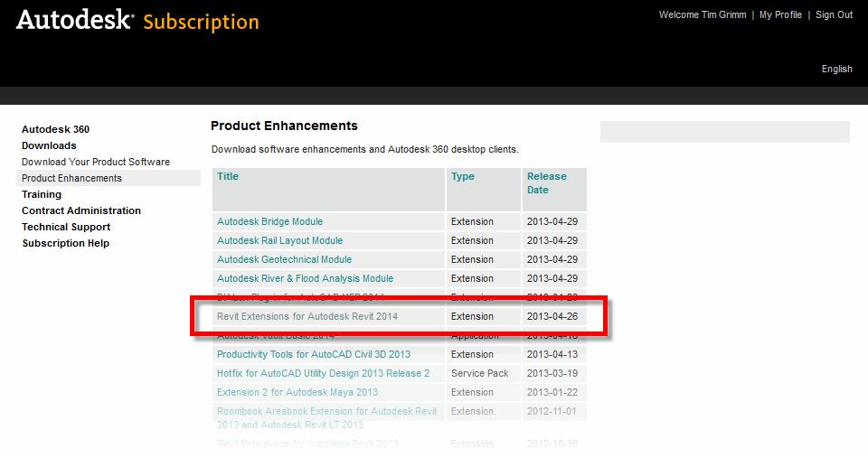868x458 pixels.
Task: Open Roombook Areabook Extension for Autodesk Revit
Action: click(326, 418)
